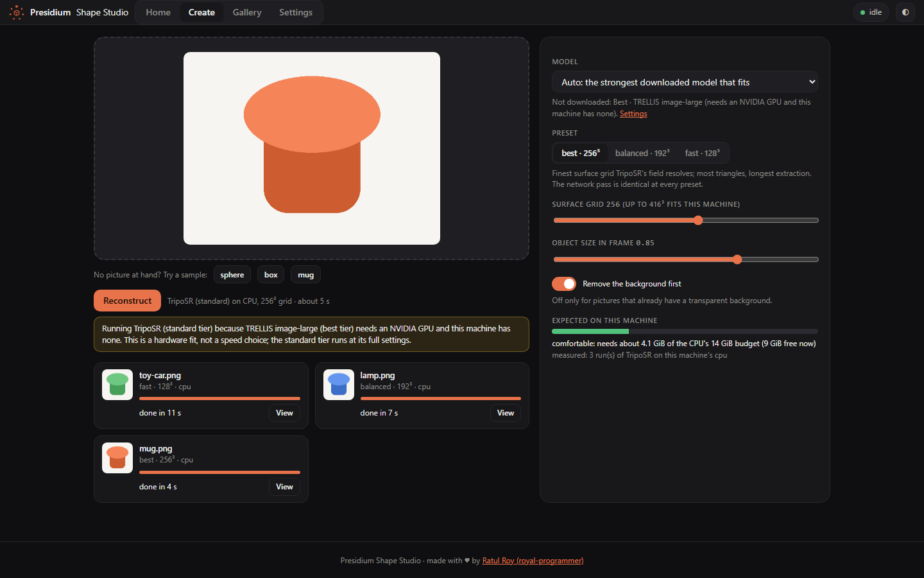This screenshot has width=924, height=578.
Task: Click the toy-car.png file name
Action: click(160, 376)
